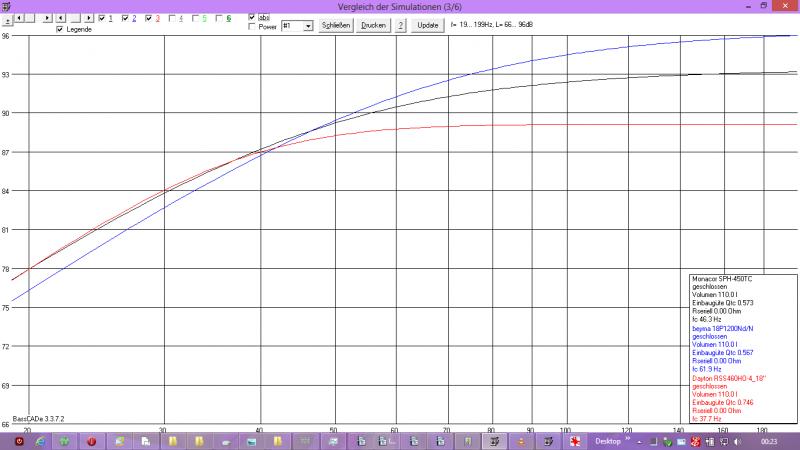Expand the Desktop toolbar chevron
Viewport: 800px width, 450px height.
628,439
